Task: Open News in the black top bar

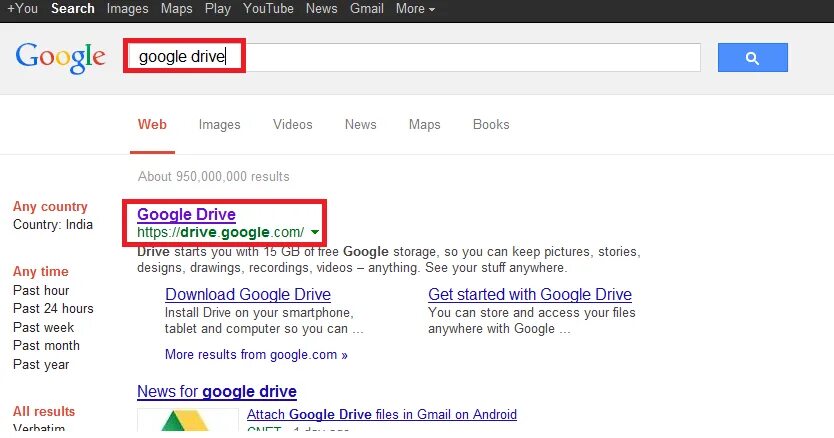Action: tap(321, 9)
